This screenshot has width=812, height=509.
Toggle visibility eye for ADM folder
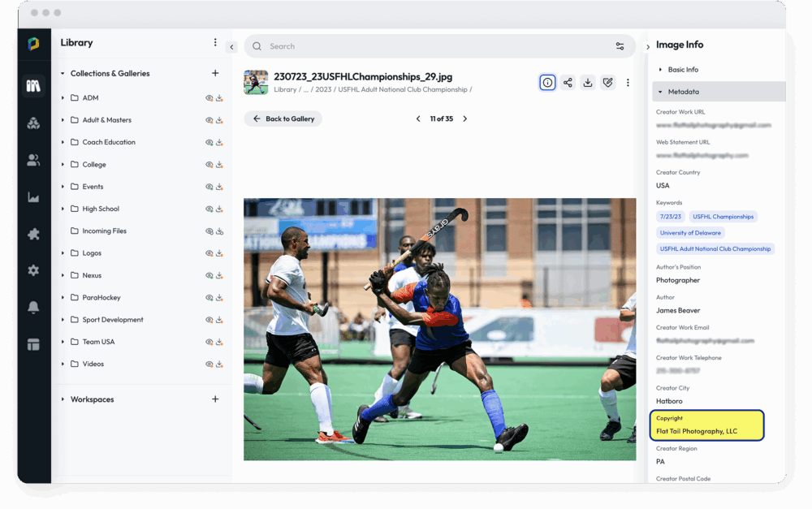(x=209, y=98)
